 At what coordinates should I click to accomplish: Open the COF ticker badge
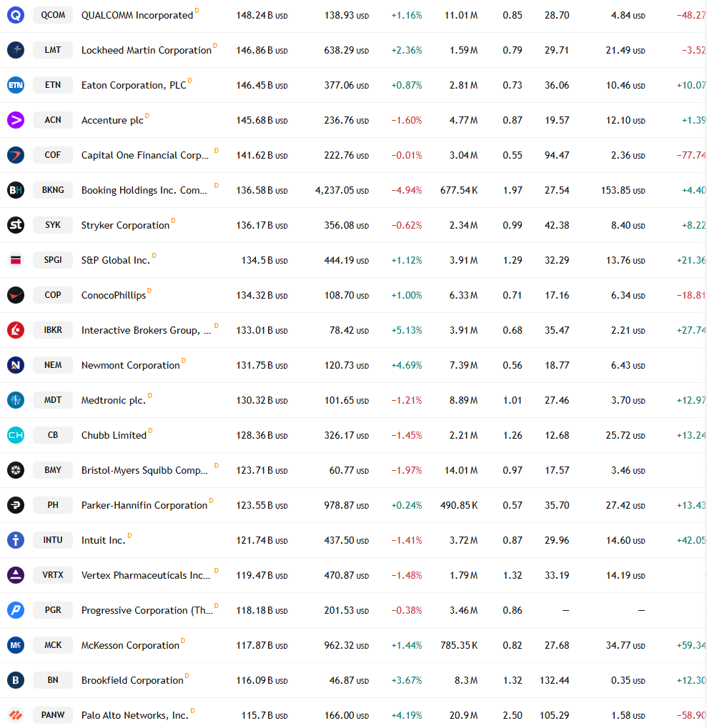click(x=53, y=154)
